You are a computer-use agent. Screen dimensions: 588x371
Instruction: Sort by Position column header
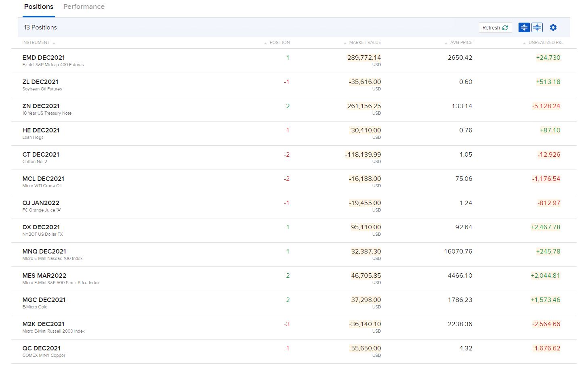coord(279,42)
